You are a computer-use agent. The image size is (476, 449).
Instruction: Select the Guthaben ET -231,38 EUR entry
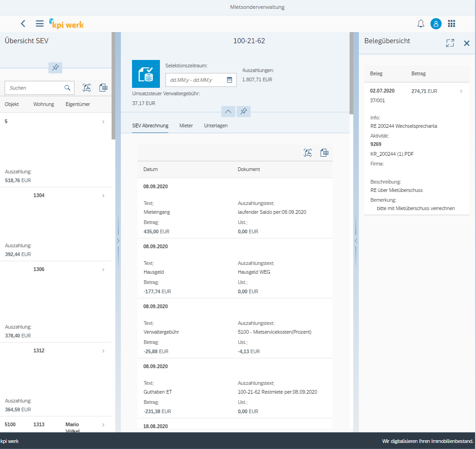click(x=235, y=388)
